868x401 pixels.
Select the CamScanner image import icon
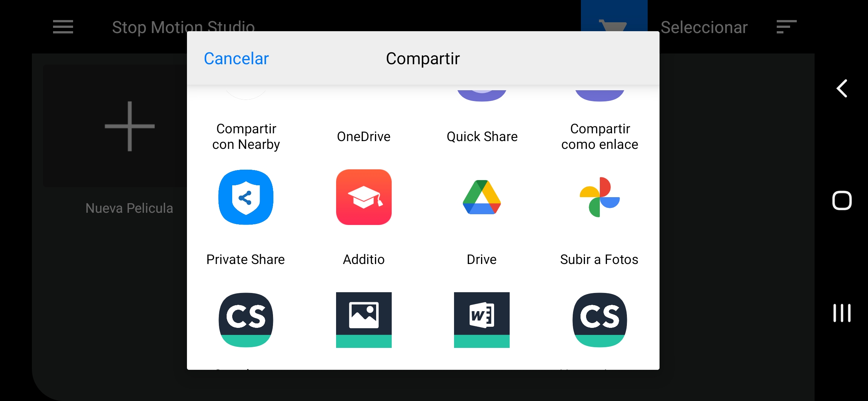pos(364,320)
